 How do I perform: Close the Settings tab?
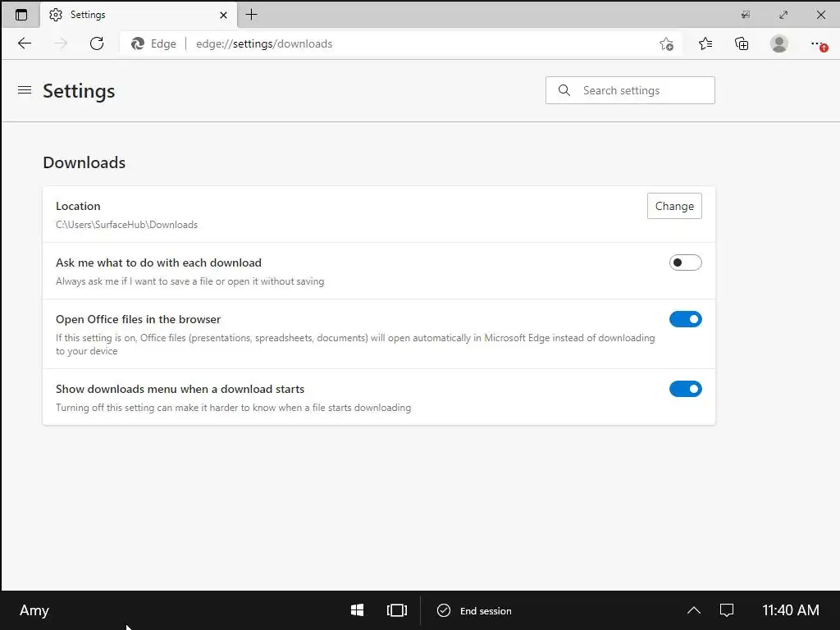[x=223, y=15]
